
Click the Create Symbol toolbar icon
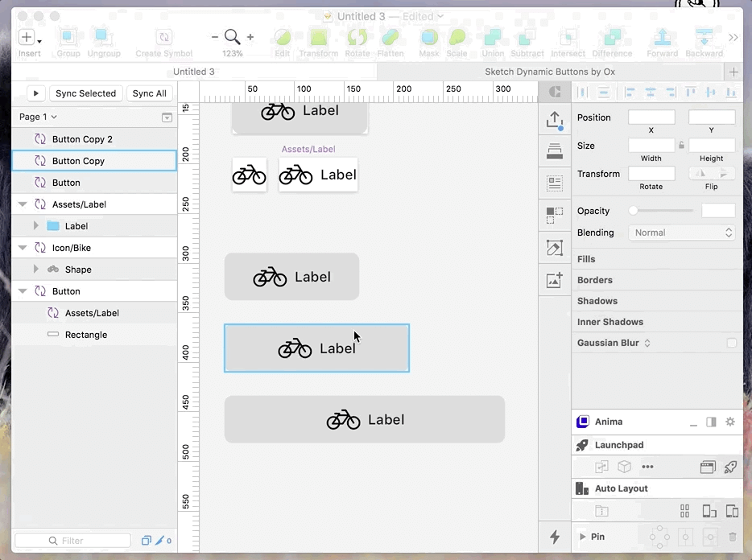[164, 37]
